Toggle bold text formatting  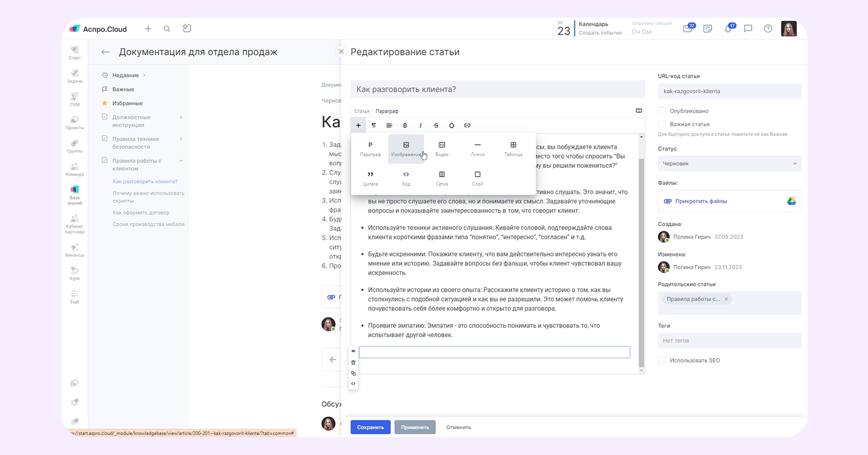pos(405,126)
